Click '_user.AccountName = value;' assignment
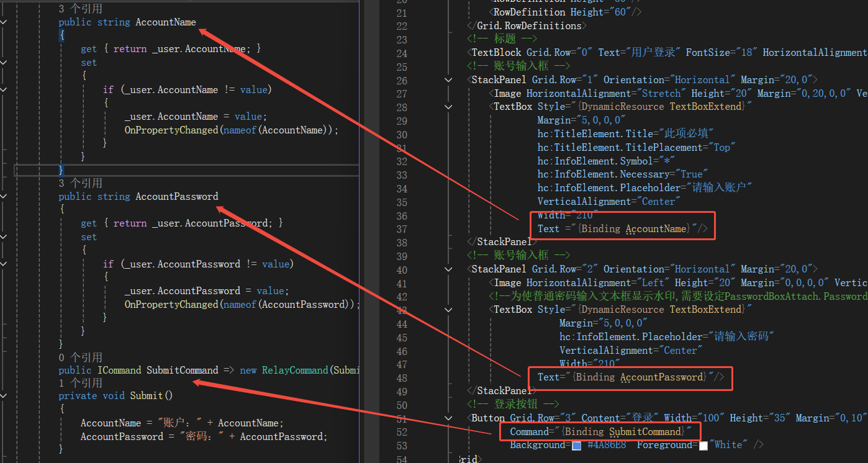Image resolution: width=868 pixels, height=463 pixels. [x=196, y=117]
